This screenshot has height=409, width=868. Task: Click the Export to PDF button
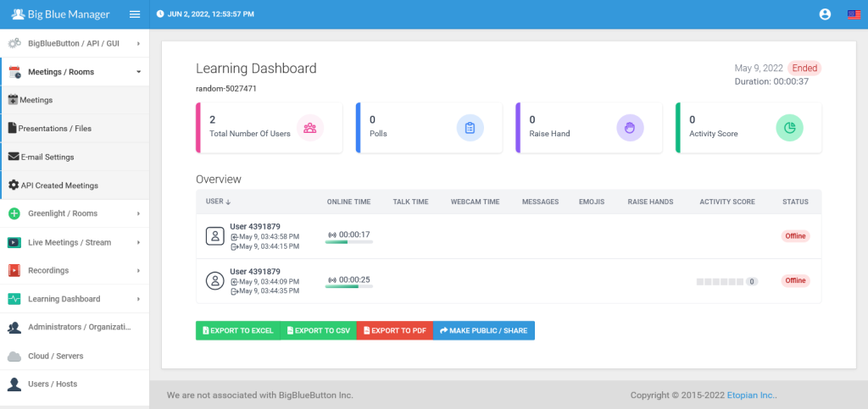click(x=395, y=330)
